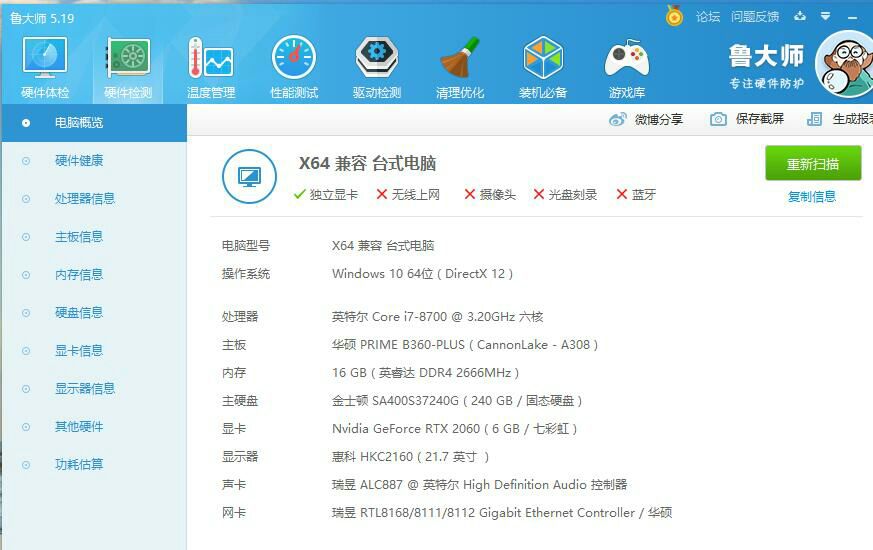873x550 pixels.
Task: Open 硬件体检 hardware checkup icon
Action: (x=45, y=67)
